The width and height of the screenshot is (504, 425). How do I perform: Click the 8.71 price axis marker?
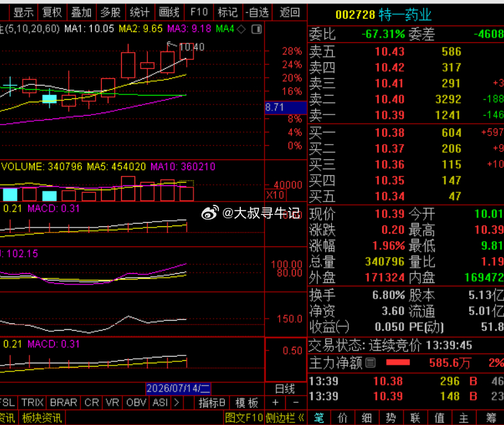click(x=285, y=107)
